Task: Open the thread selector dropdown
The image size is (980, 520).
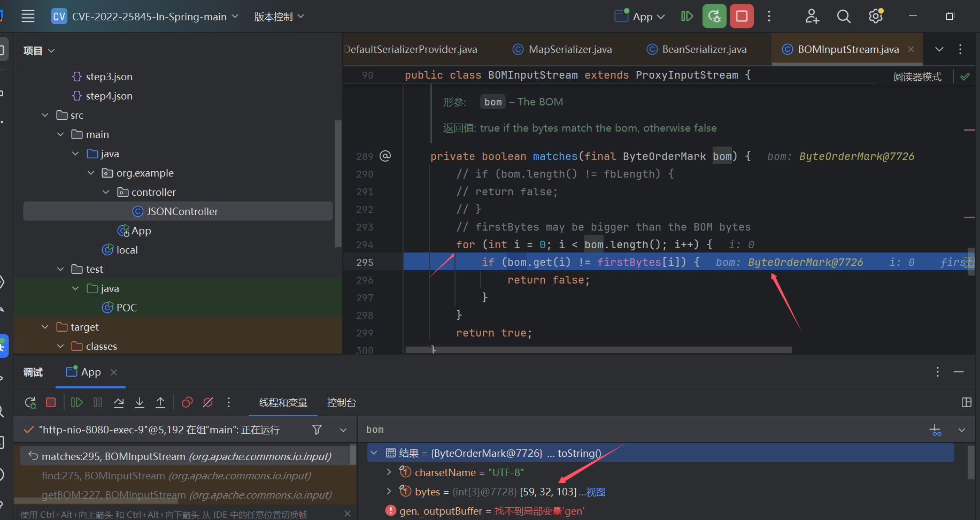Action: click(343, 430)
